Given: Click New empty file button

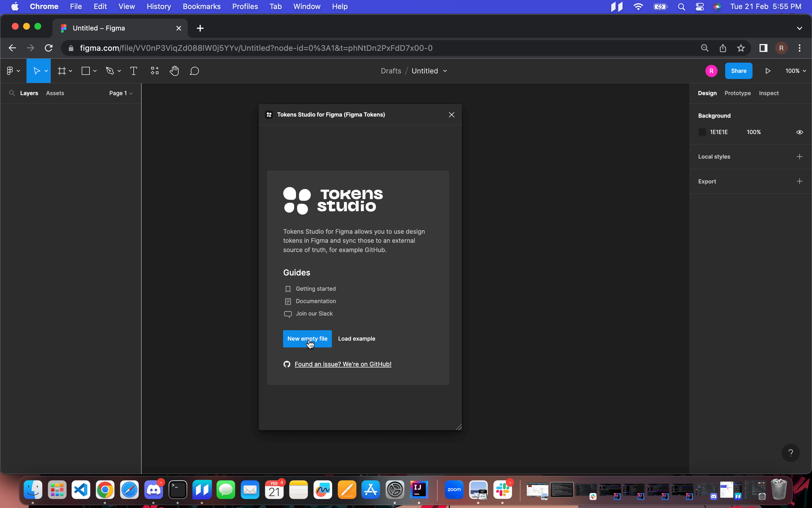Looking at the screenshot, I should tap(307, 339).
